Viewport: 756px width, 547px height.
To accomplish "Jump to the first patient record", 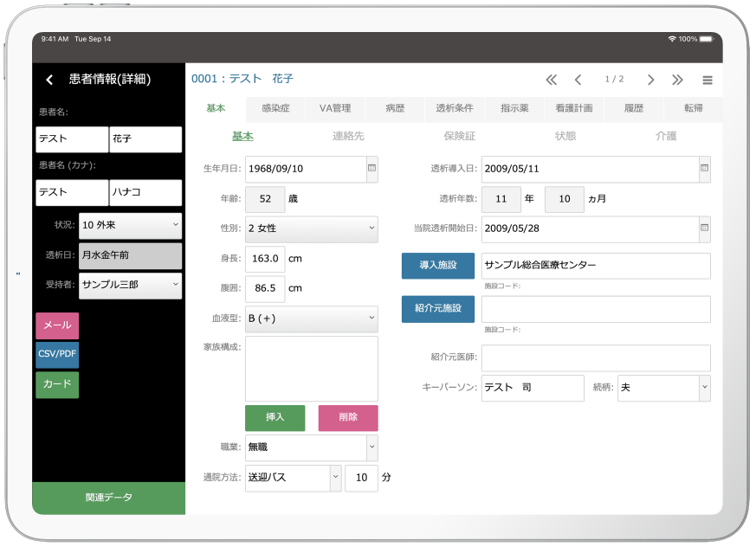I will (x=551, y=80).
